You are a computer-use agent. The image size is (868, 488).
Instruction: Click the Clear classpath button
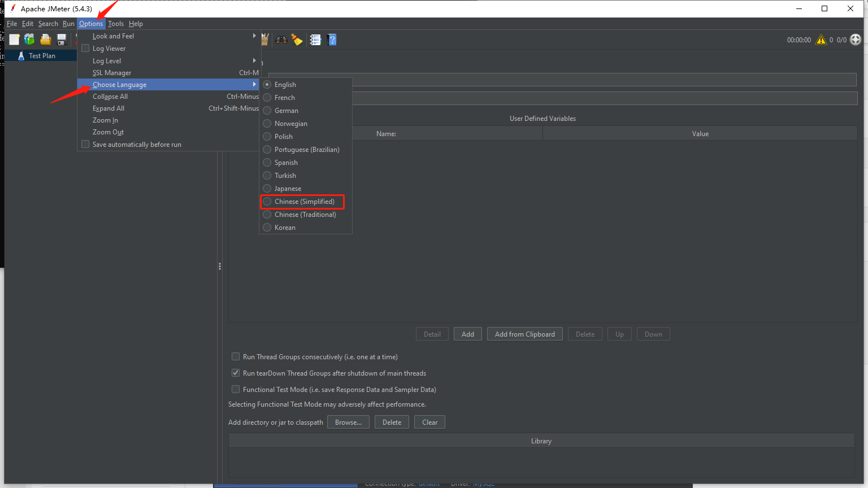coord(429,422)
